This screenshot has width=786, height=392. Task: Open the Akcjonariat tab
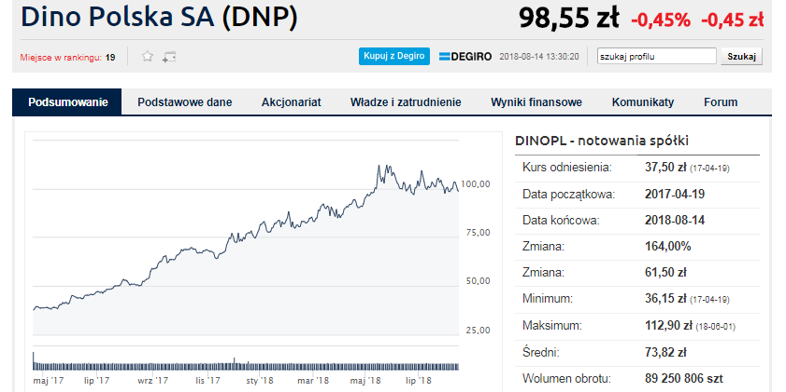tap(291, 102)
